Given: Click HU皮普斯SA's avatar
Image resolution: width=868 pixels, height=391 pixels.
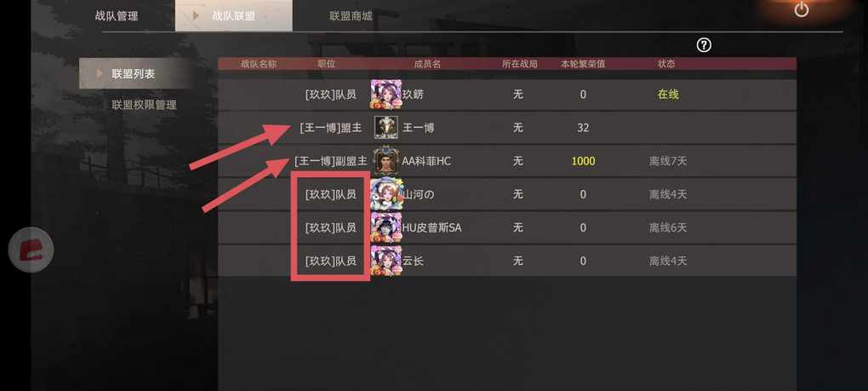Looking at the screenshot, I should 385,227.
